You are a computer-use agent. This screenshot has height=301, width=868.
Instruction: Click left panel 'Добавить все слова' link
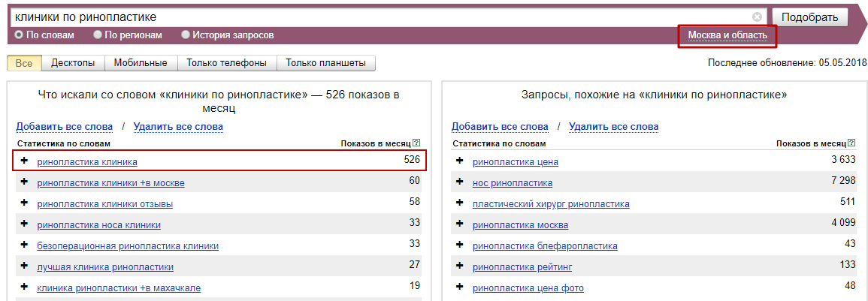tap(64, 127)
